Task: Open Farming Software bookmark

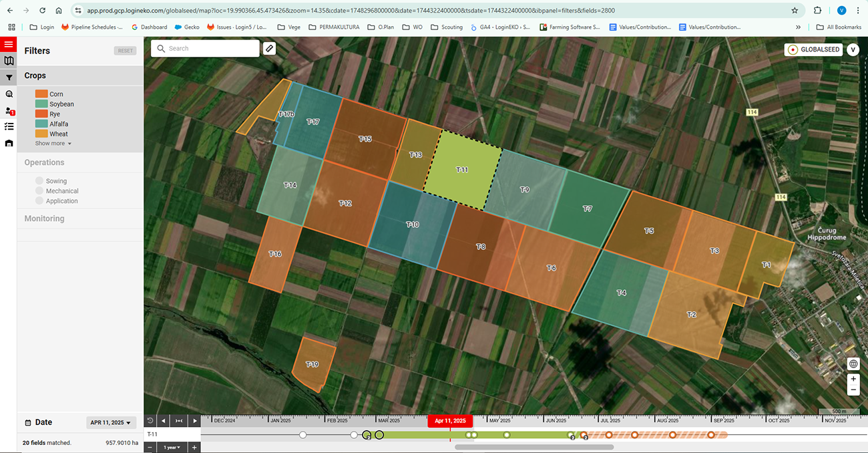Action: coord(570,27)
